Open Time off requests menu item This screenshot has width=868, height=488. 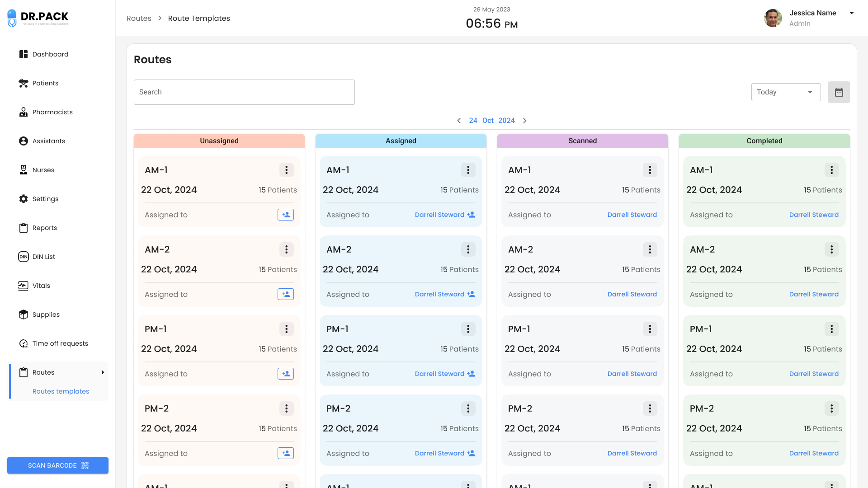60,343
